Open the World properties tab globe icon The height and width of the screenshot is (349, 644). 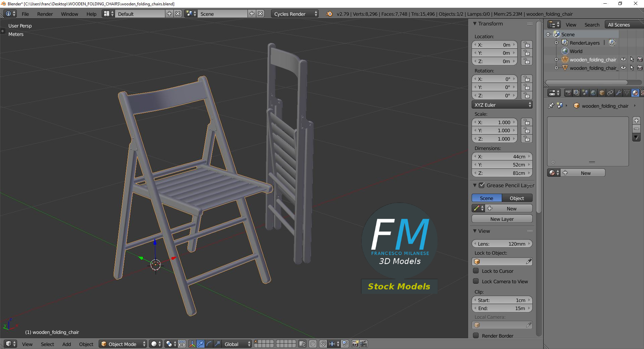[x=593, y=93]
